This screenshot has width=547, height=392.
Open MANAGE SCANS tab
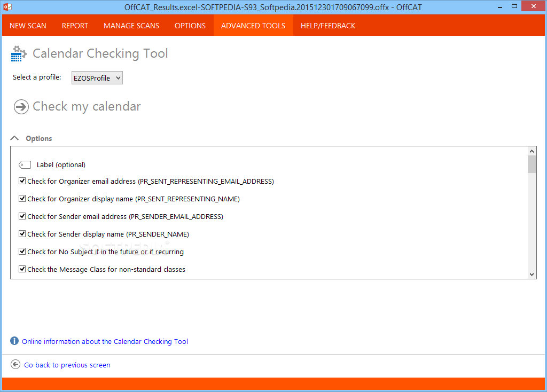131,26
